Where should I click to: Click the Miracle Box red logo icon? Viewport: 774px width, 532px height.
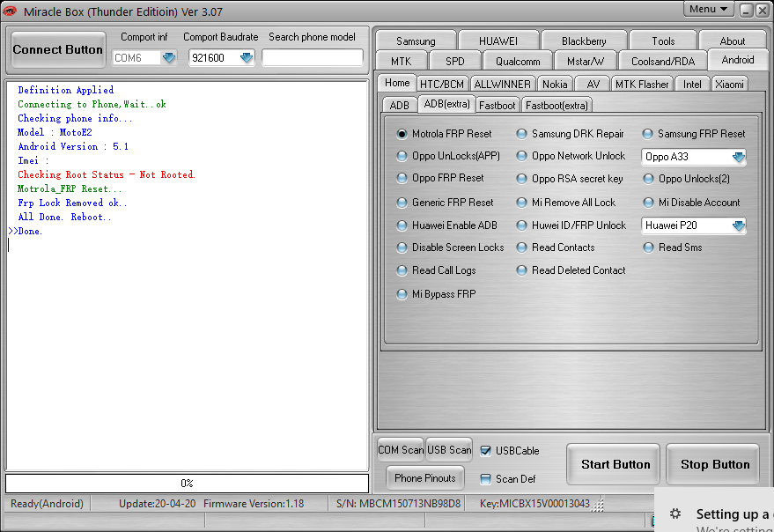10,11
